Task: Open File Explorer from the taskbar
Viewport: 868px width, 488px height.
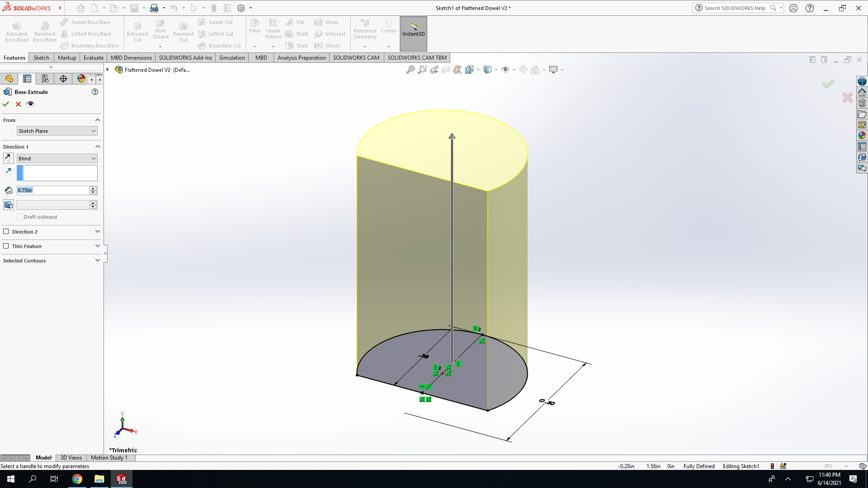Action: (x=99, y=479)
